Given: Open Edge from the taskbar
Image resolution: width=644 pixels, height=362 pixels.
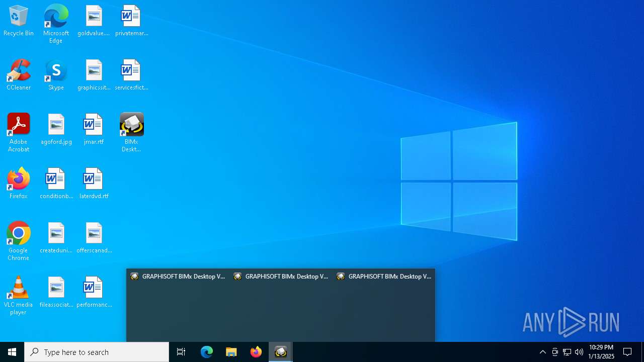Looking at the screenshot, I should pos(207,352).
